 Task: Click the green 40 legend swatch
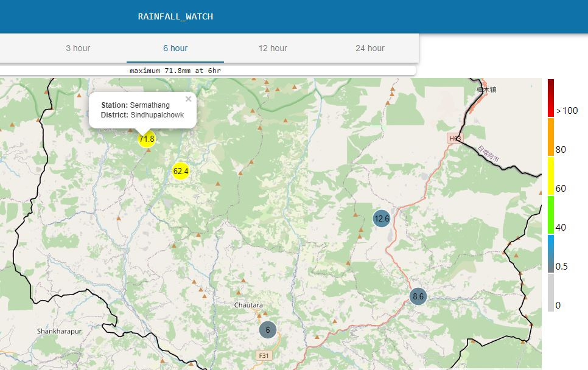(x=550, y=215)
